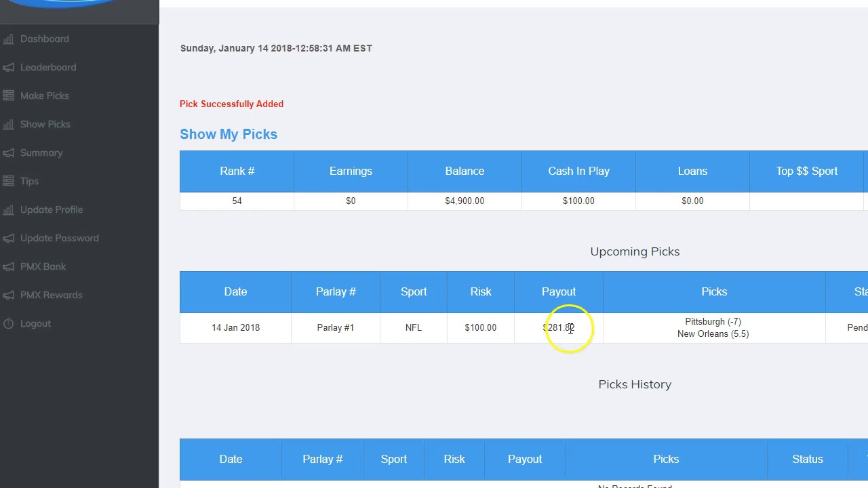Screen dimensions: 868x488
Task: Click the Cash In Play header
Action: (x=578, y=171)
